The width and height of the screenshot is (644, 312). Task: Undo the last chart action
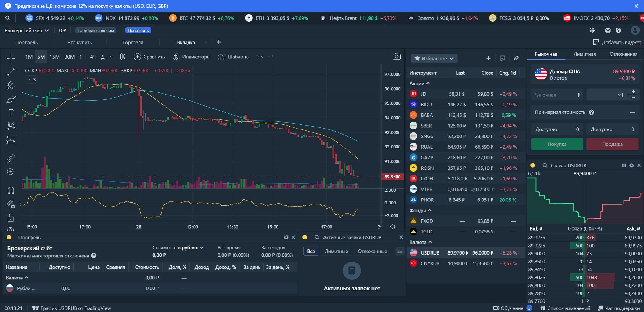pos(260,57)
